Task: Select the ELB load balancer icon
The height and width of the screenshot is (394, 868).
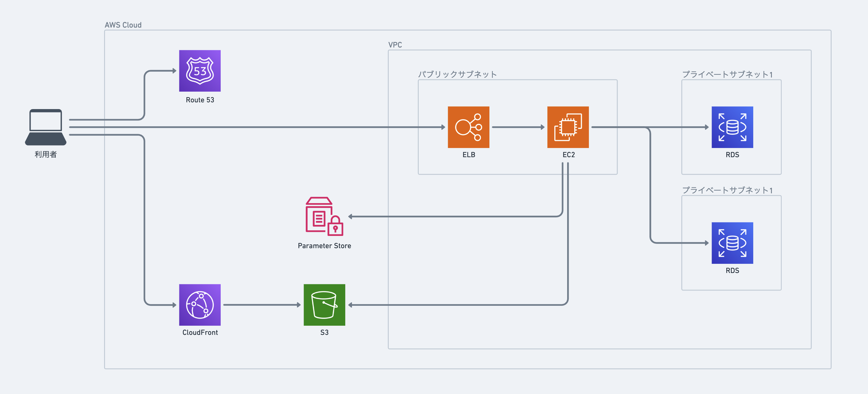Action: click(x=468, y=127)
